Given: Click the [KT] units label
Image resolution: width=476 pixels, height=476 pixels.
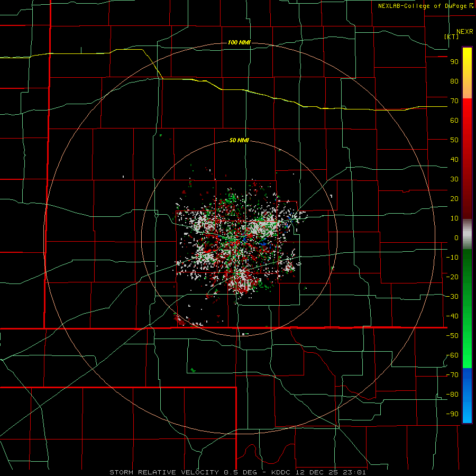Looking at the screenshot, I should tap(451, 36).
